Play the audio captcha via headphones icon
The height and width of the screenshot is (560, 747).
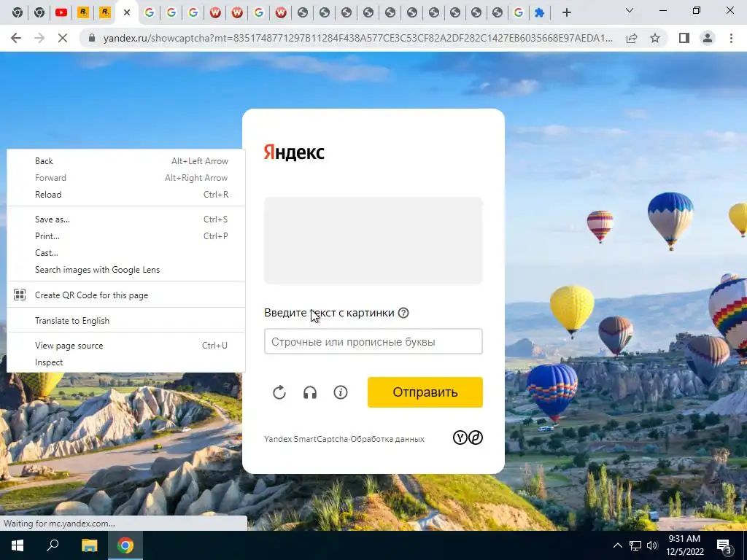(x=310, y=392)
